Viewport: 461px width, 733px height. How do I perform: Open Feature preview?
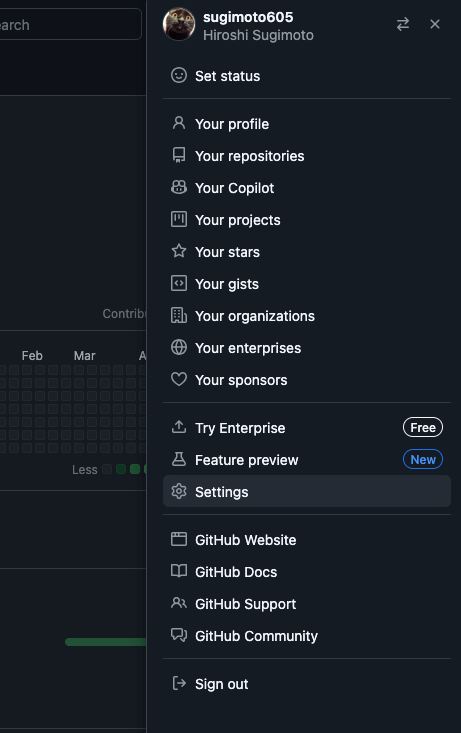(307, 460)
